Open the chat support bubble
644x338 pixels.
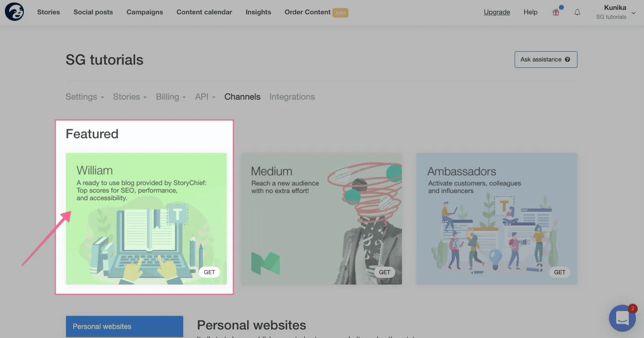tap(622, 318)
